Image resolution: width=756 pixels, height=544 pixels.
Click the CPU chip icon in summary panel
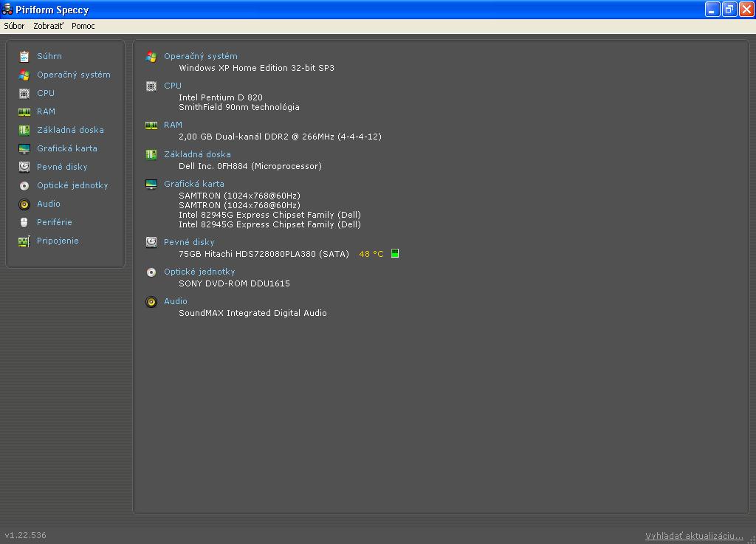(151, 86)
